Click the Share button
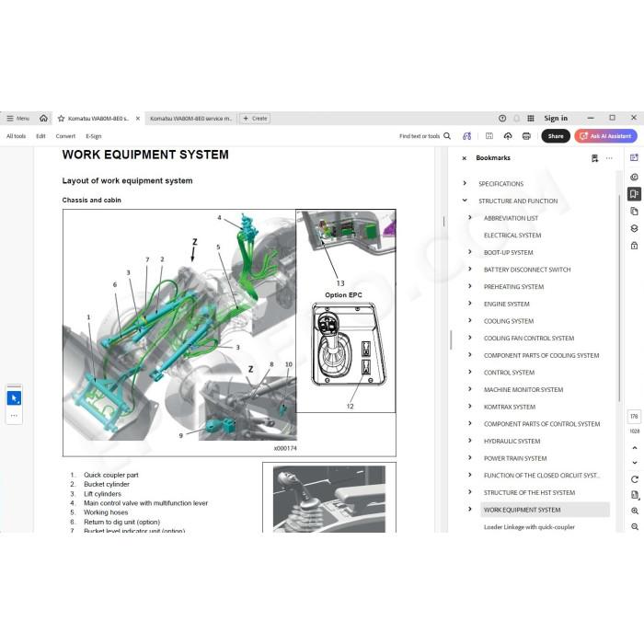The image size is (644, 644). (x=556, y=136)
